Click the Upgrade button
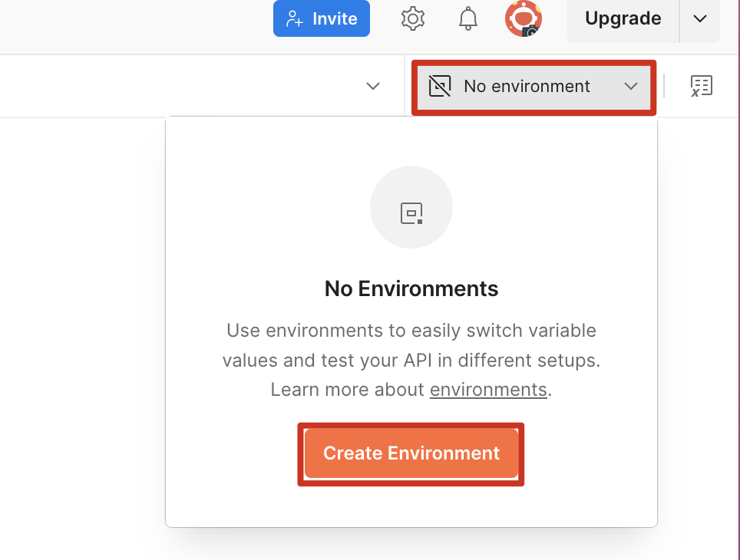This screenshot has width=740, height=560. pos(623,19)
